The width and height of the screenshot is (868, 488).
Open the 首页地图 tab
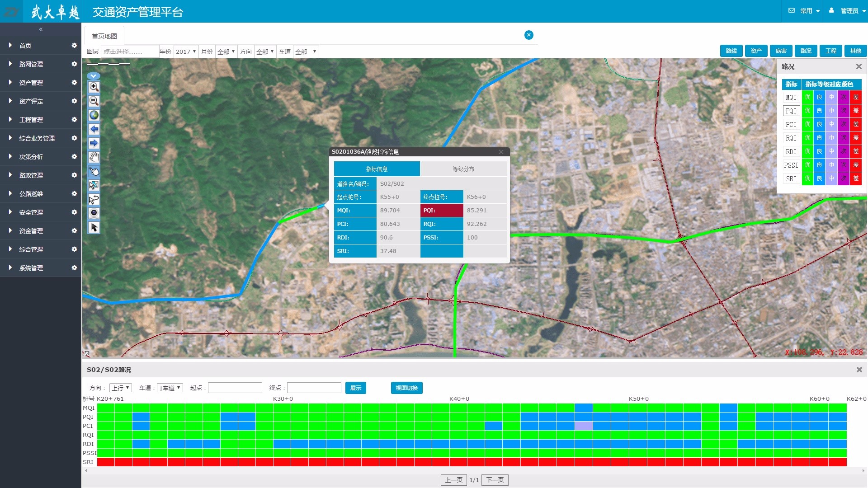(x=104, y=36)
